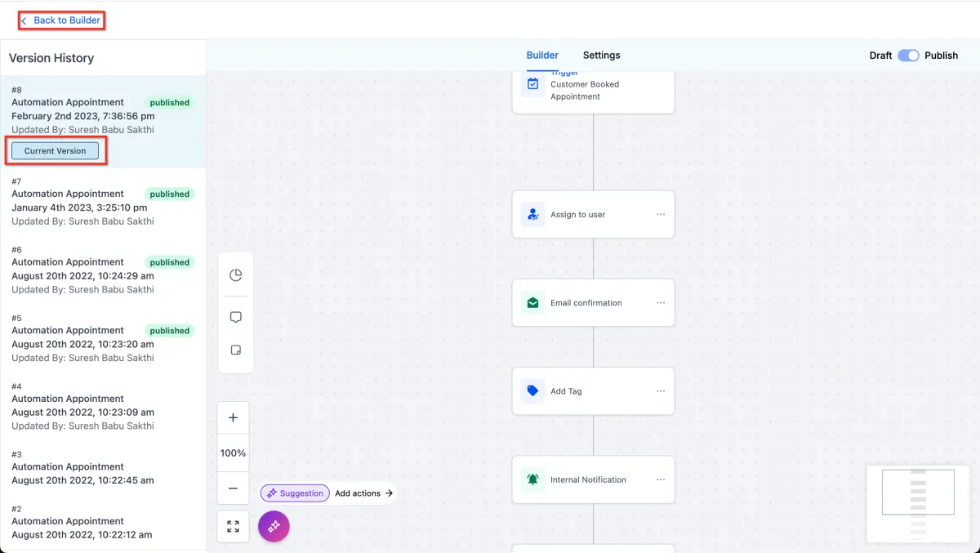The height and width of the screenshot is (553, 980).
Task: Click the Add Tag icon
Action: [x=532, y=390]
